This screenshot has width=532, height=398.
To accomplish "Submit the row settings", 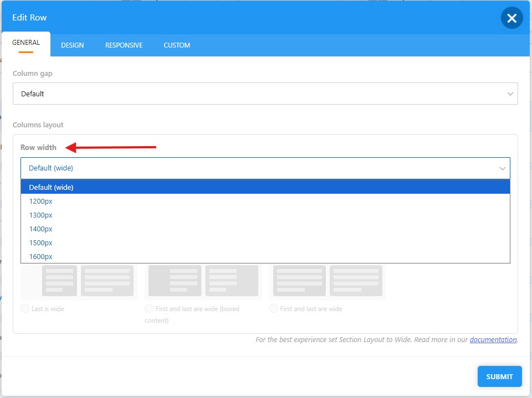I will pos(499,376).
